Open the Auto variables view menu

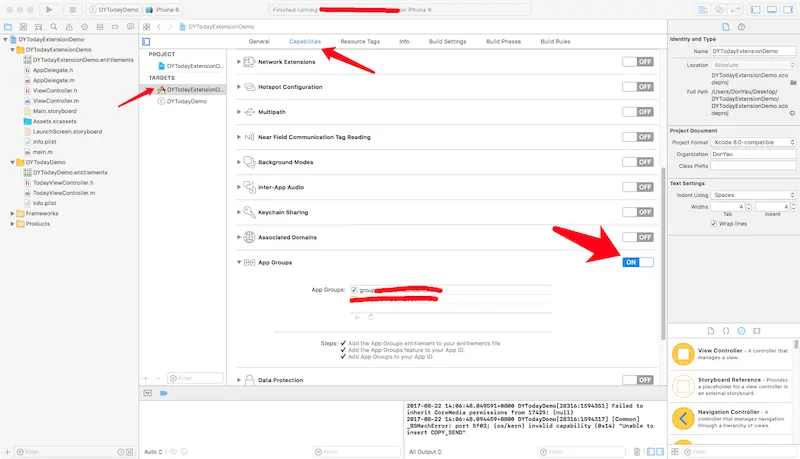(x=153, y=452)
